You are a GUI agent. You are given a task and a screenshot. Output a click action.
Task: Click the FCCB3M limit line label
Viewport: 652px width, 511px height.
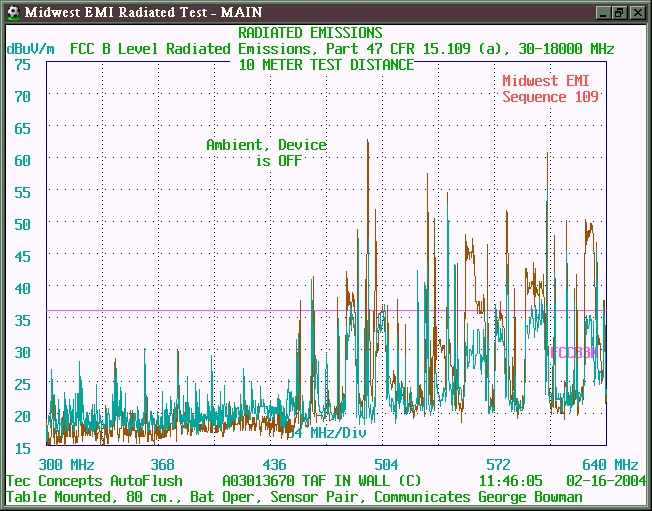point(573,352)
